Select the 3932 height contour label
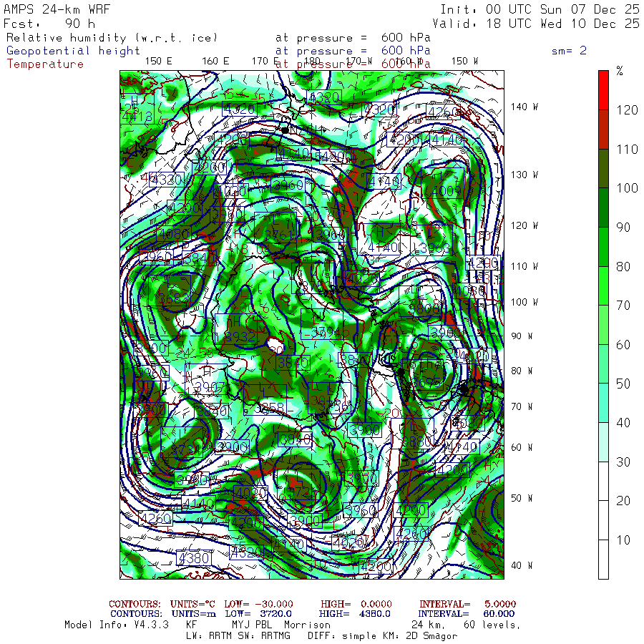 tap(239, 337)
